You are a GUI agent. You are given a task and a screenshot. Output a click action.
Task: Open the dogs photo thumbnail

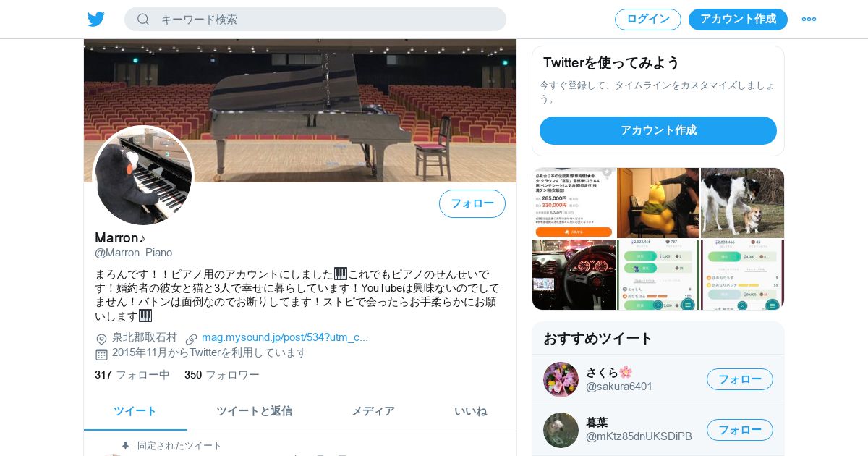coord(743,203)
